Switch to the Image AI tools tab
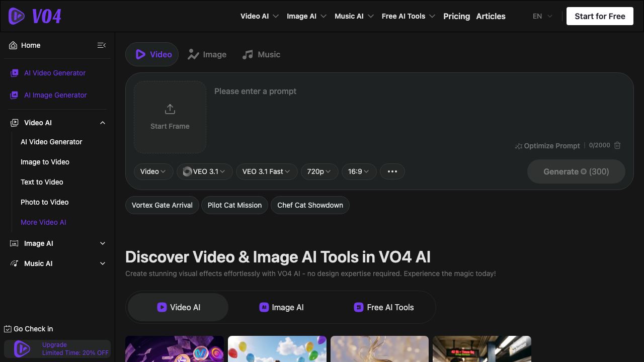The width and height of the screenshot is (644, 362). tap(282, 307)
